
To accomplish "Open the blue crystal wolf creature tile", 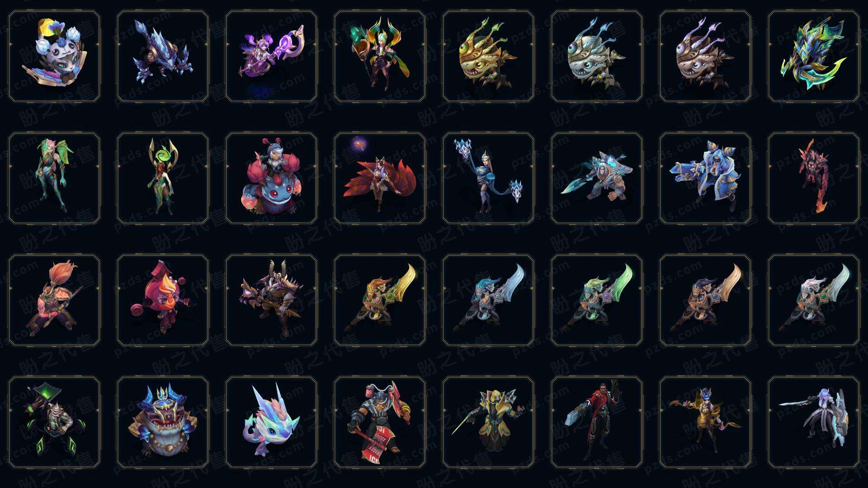I will click(163, 56).
